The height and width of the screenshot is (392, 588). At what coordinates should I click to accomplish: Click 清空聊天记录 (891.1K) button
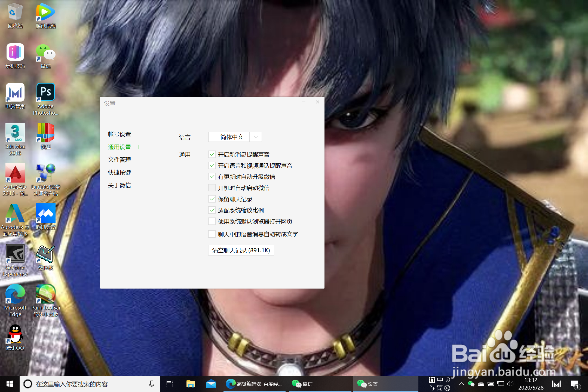tap(241, 250)
